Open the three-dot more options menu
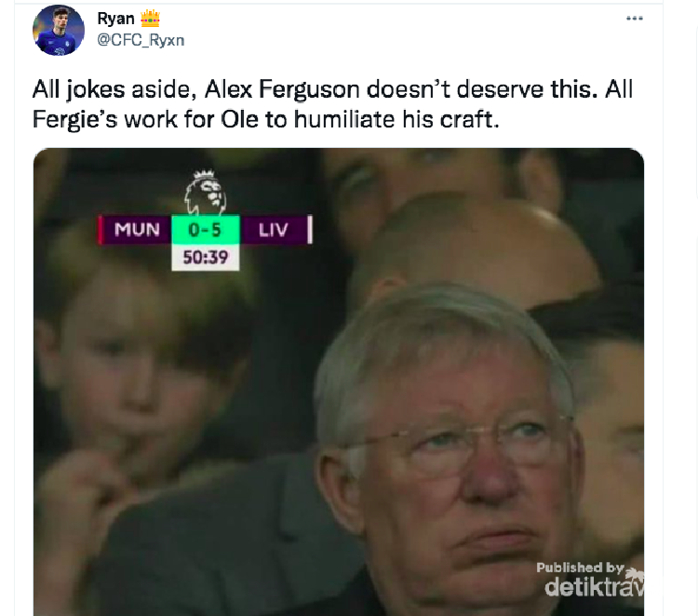 point(635,18)
